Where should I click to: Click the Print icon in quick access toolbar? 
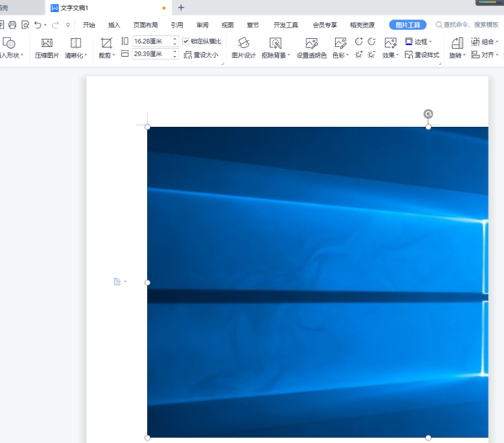[x=12, y=25]
